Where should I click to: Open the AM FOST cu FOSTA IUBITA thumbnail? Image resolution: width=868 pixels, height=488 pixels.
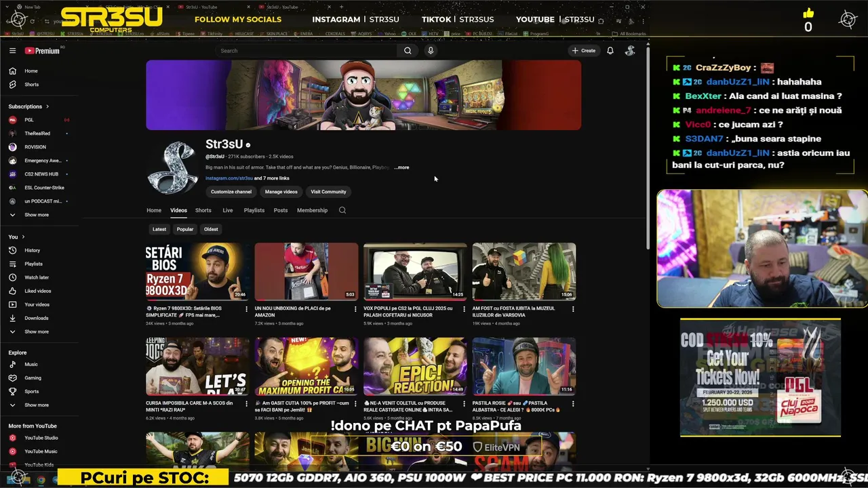(524, 271)
